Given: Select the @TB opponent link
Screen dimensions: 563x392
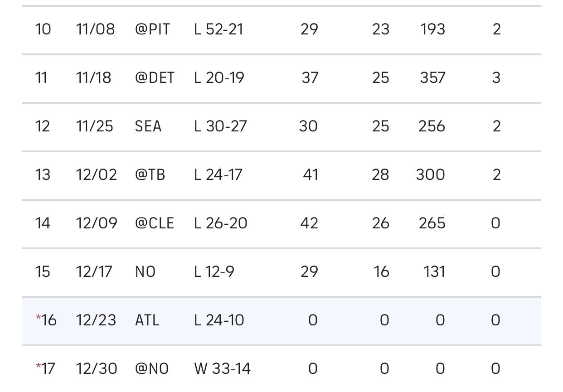Looking at the screenshot, I should pos(150,175).
